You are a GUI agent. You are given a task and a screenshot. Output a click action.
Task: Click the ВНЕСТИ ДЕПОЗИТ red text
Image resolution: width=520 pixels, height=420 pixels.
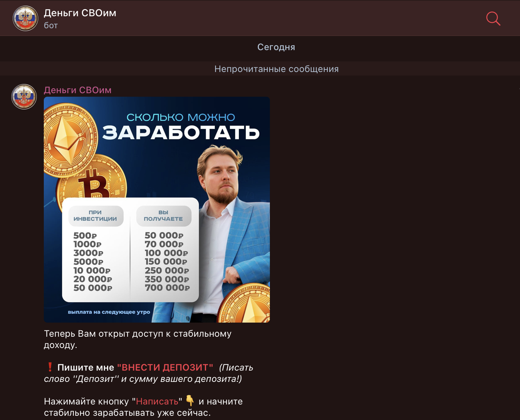[x=165, y=367]
